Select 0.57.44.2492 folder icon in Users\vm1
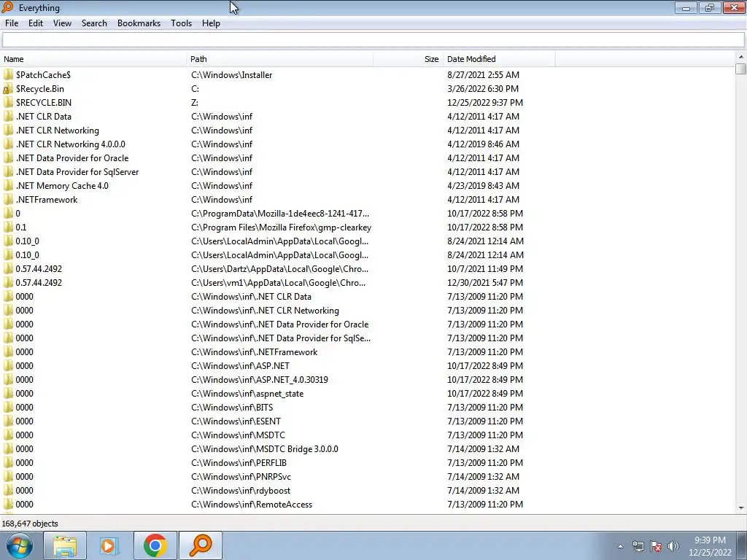Image resolution: width=747 pixels, height=560 pixels. [x=8, y=282]
